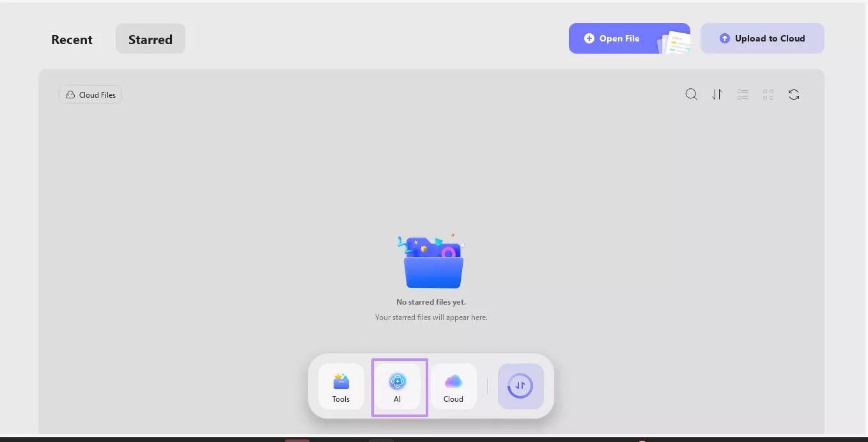Switch to the Starred tab
This screenshot has width=868, height=442.
coord(150,39)
